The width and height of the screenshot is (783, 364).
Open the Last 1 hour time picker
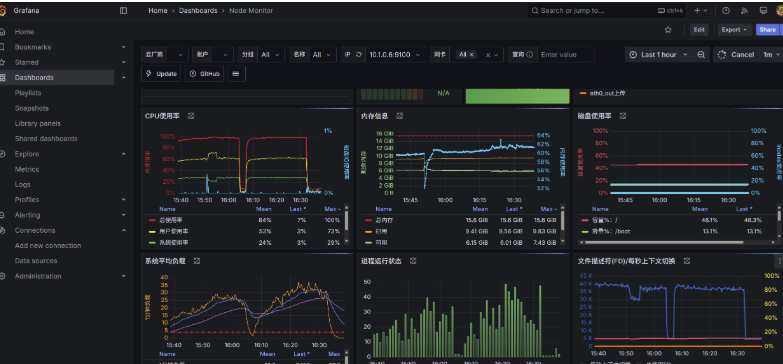(658, 54)
